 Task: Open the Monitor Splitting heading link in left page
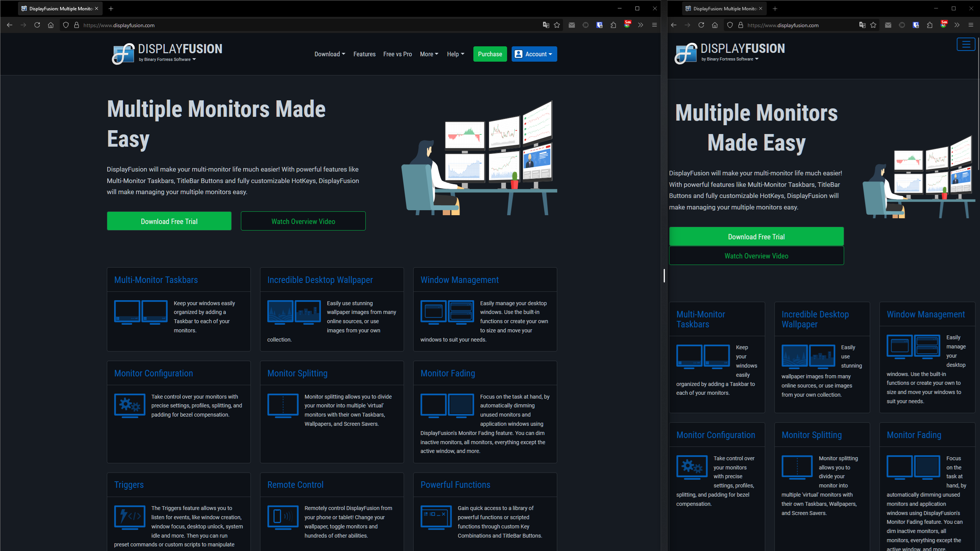[x=297, y=373]
